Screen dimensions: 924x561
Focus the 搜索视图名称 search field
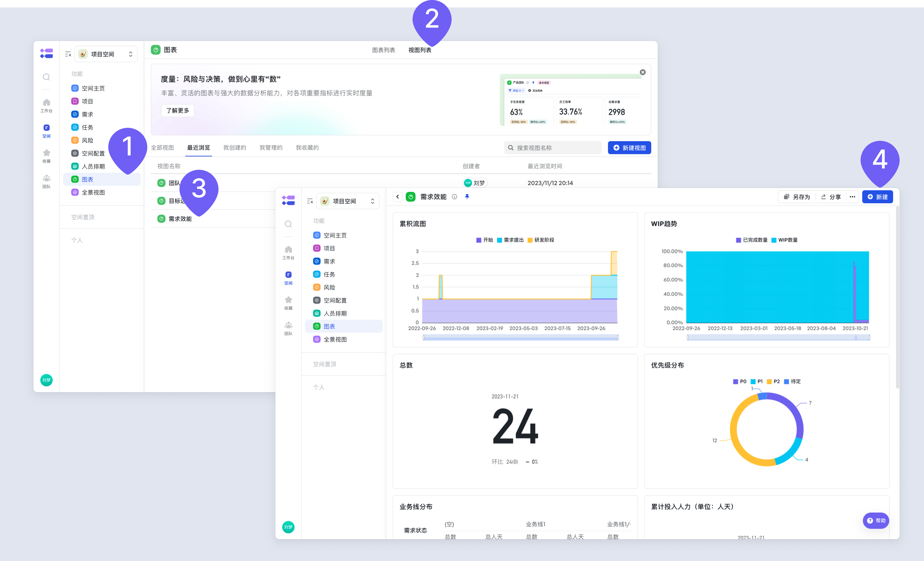point(552,148)
